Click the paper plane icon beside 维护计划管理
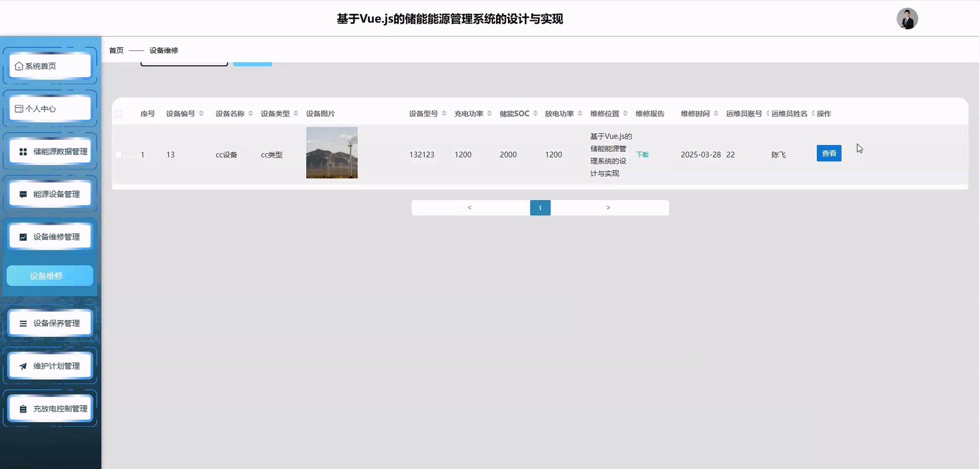980x469 pixels. pyautogui.click(x=23, y=366)
